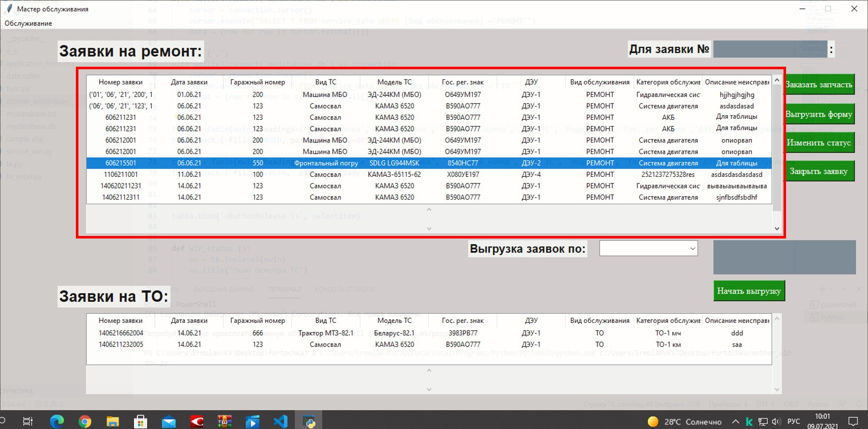The height and width of the screenshot is (429, 868).
Task: Click the 2521237275328res category cell
Action: tap(668, 174)
